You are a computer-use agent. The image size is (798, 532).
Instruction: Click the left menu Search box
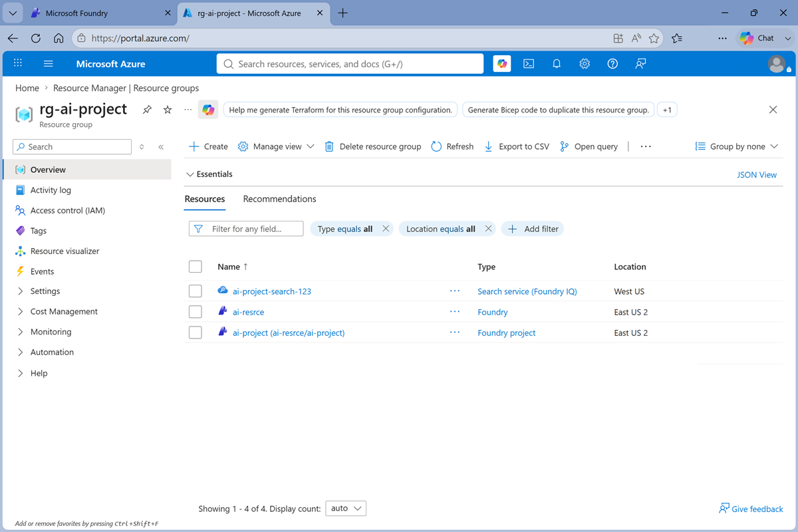72,147
